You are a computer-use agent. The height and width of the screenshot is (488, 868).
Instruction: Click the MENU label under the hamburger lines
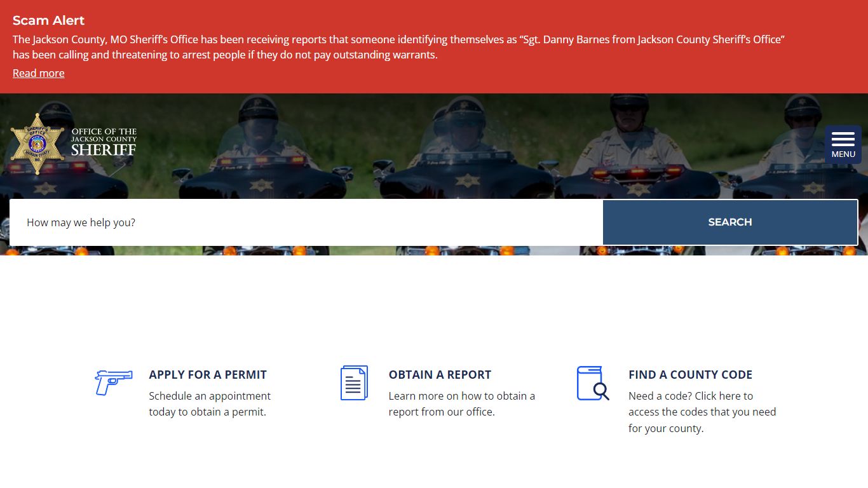(843, 154)
